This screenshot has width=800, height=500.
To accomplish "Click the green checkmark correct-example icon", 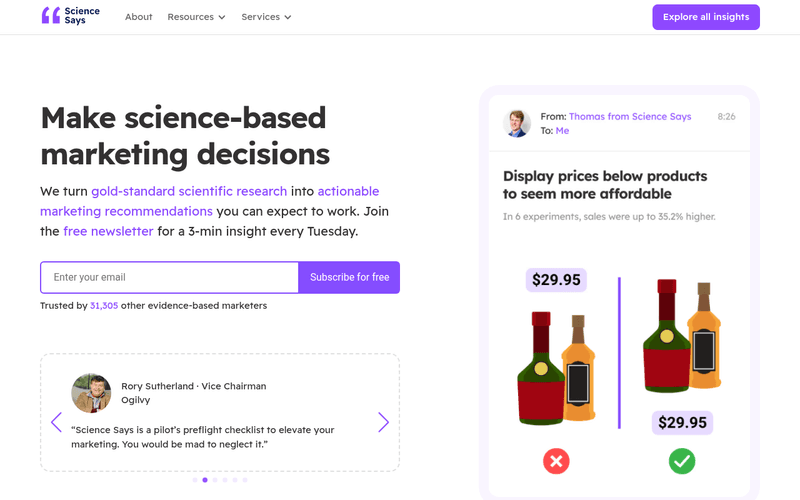I will pos(682,461).
